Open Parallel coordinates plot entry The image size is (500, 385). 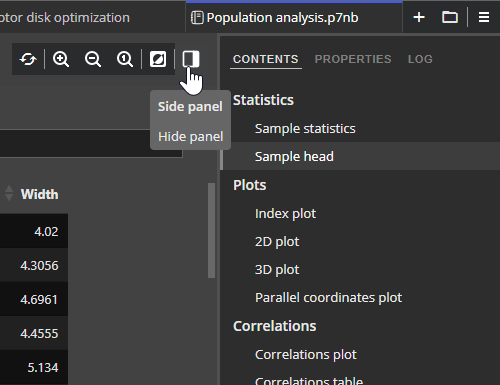(x=328, y=298)
